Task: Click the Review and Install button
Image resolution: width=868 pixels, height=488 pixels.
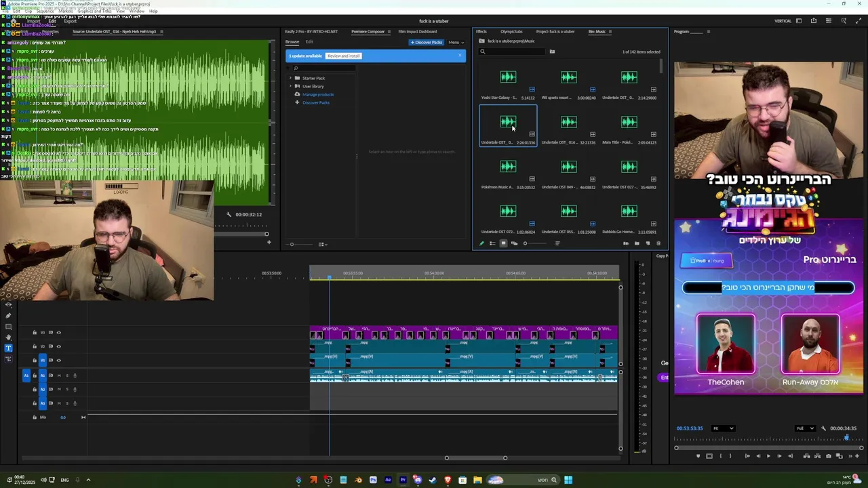Action: click(x=343, y=56)
